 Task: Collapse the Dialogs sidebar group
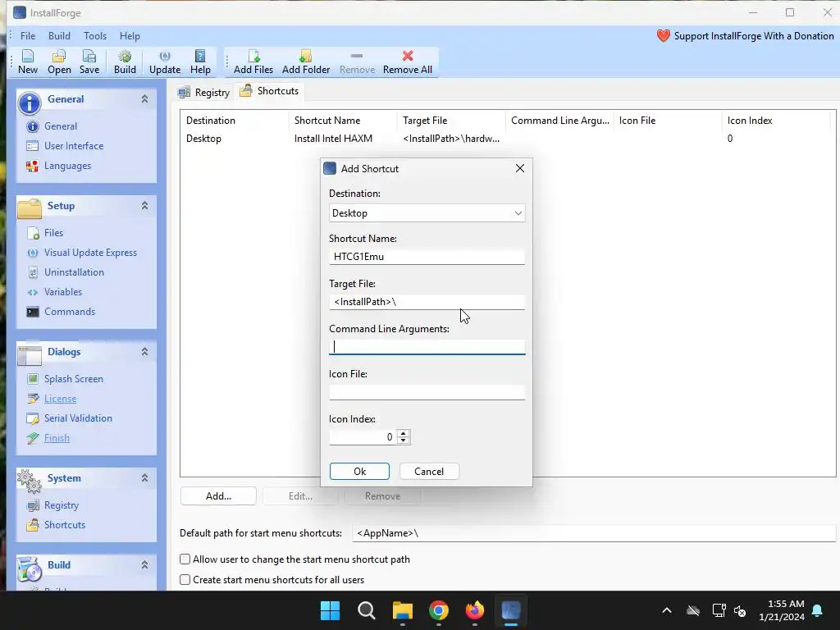point(144,352)
